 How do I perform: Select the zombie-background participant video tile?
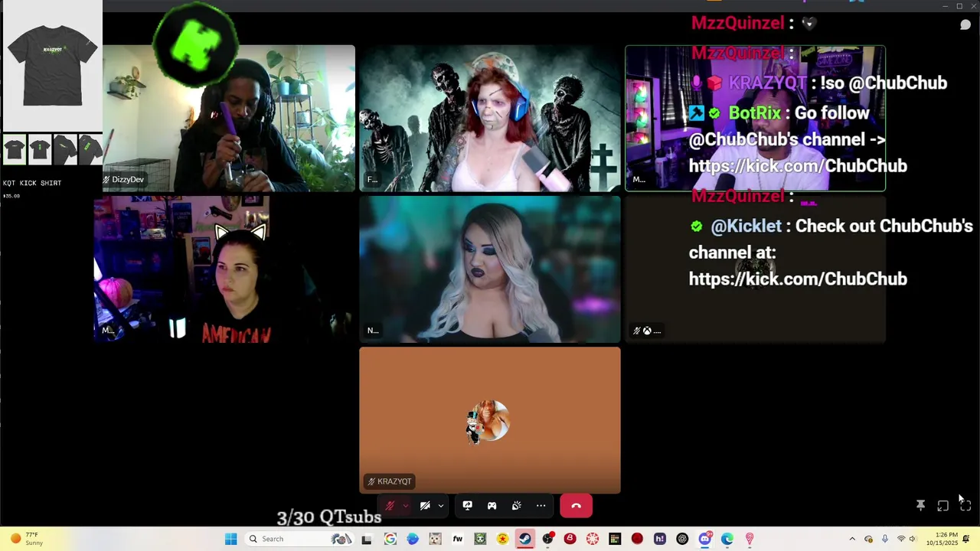coord(490,118)
